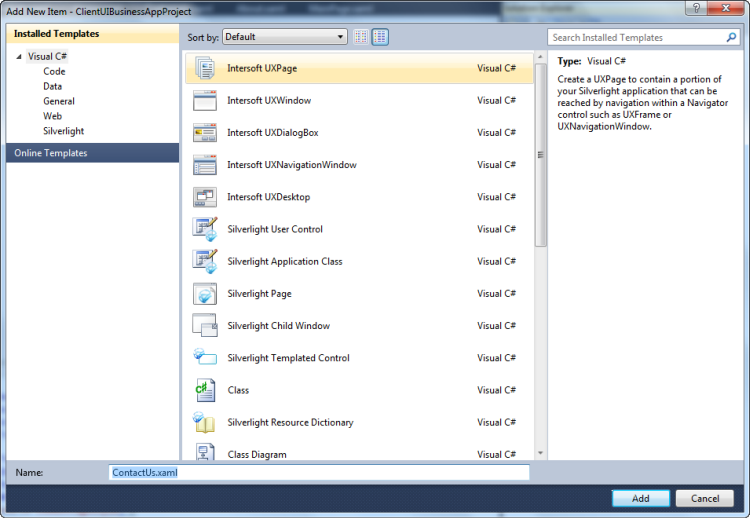
Task: Collapse the Visual C# tree node
Action: 19,56
